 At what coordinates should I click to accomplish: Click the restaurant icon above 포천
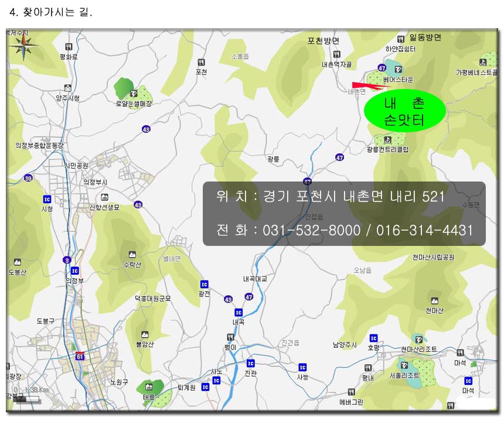tap(202, 61)
